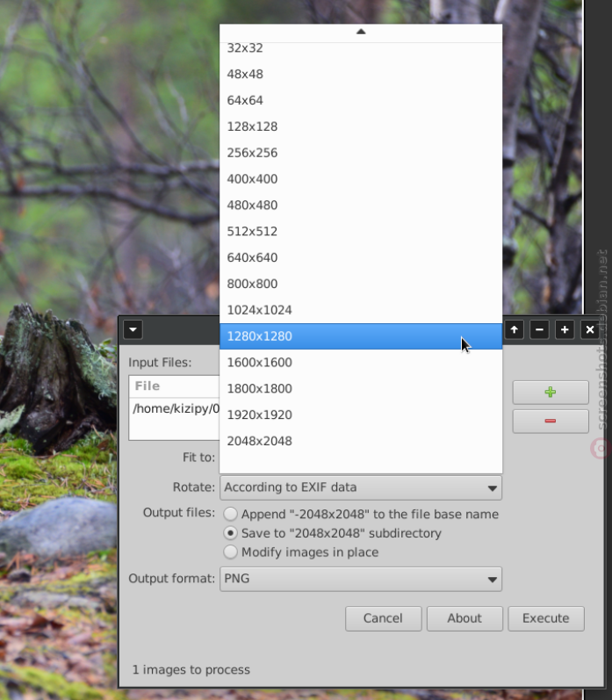Click the green plus add-file icon
Viewport: 612px width, 700px height.
[x=551, y=392]
